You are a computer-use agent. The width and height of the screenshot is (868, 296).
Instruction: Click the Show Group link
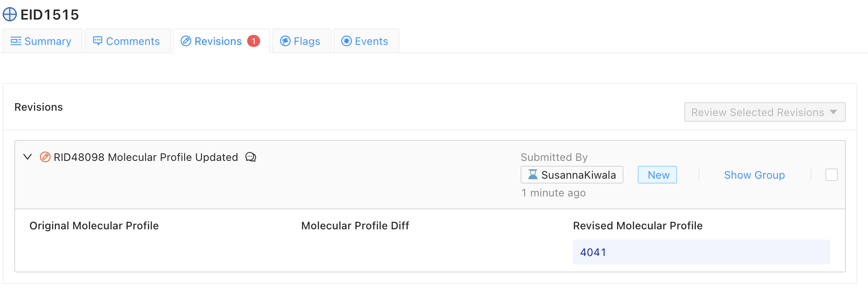754,175
